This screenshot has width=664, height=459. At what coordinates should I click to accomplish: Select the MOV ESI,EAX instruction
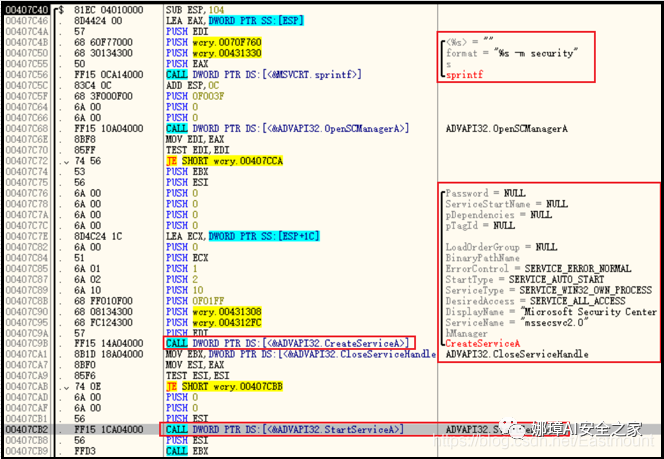(195, 365)
